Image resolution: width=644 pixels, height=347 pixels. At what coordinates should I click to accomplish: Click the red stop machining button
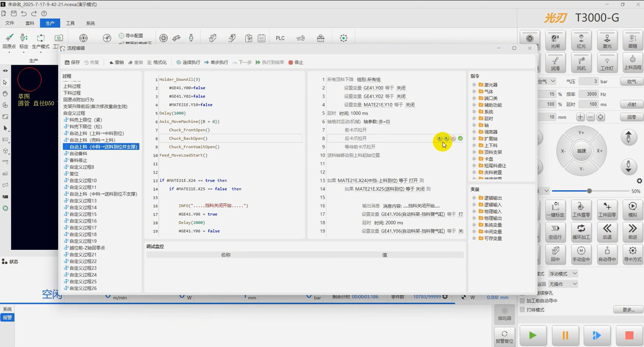pos(629,335)
